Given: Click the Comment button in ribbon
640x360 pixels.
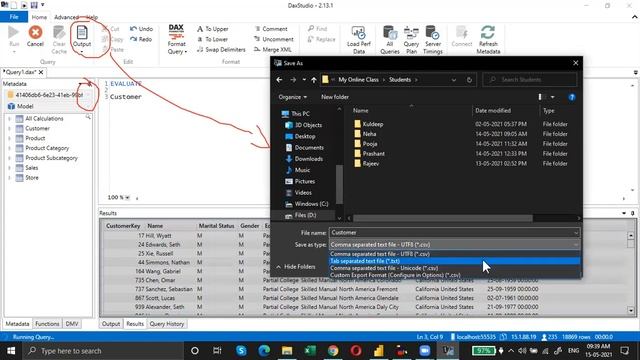Looking at the screenshot, I should click(x=271, y=29).
